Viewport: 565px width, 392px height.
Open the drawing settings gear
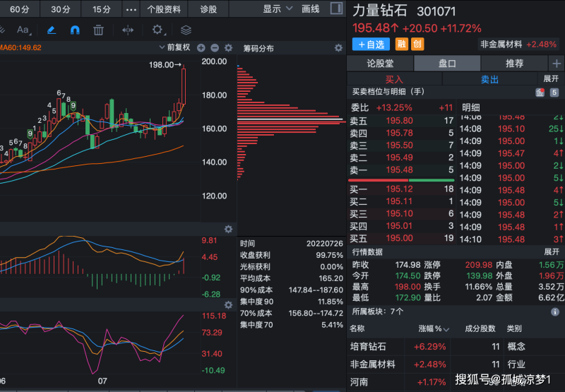pos(157,30)
